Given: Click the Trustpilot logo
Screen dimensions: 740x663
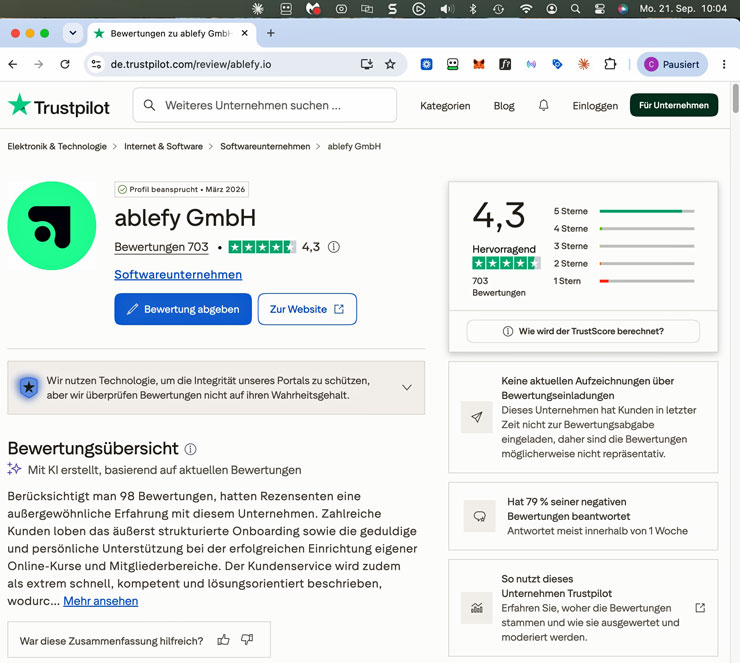Looking at the screenshot, I should coord(59,105).
